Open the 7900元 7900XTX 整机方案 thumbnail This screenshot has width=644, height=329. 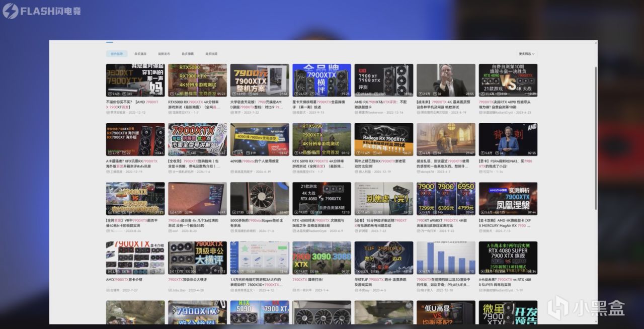pos(260,80)
